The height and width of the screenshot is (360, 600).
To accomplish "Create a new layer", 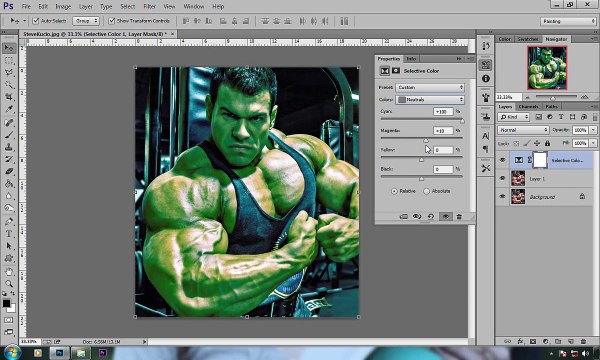I will tap(571, 341).
